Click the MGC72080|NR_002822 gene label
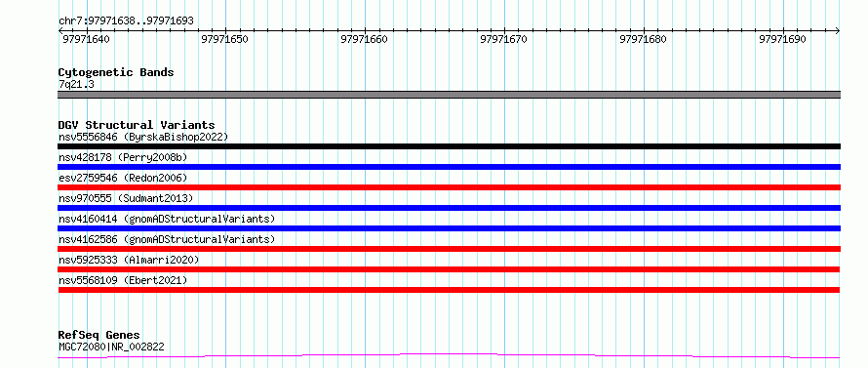Viewport: 868px width, 368px height. 111,348
